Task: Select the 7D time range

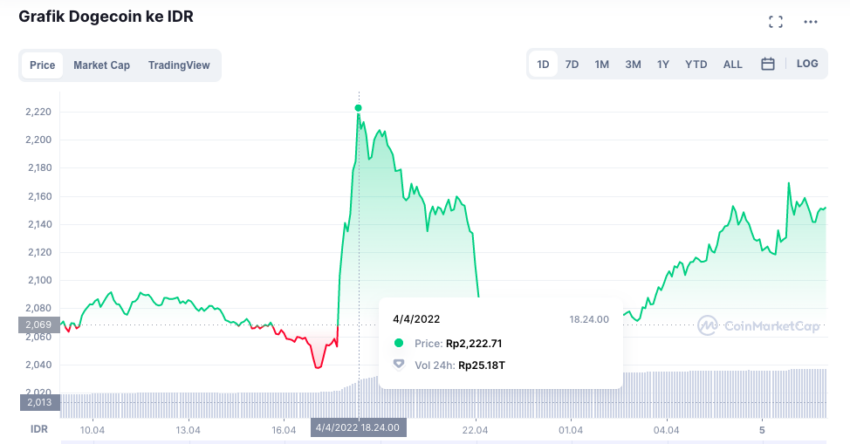Action: point(572,65)
